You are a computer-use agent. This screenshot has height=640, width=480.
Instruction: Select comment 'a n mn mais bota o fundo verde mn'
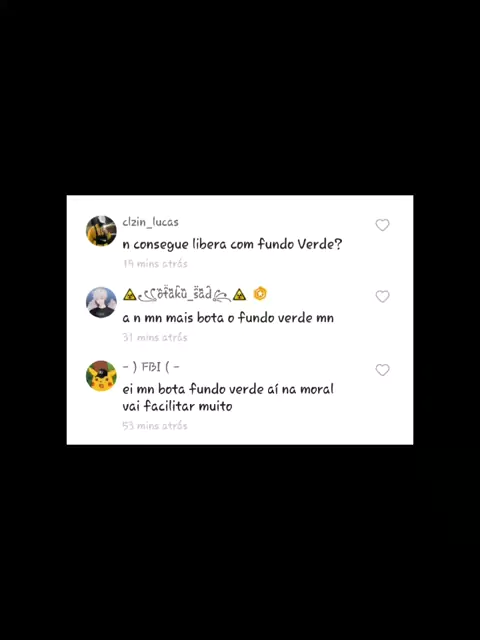click(x=228, y=318)
